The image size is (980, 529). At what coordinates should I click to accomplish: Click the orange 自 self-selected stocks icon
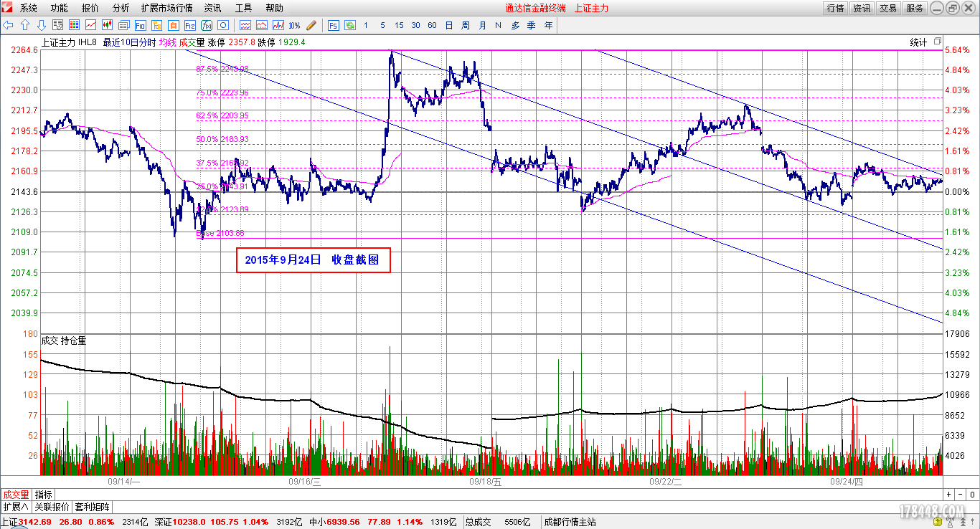(x=173, y=25)
